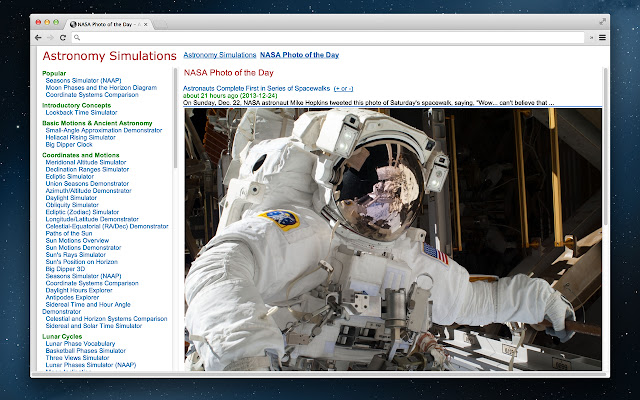
Task: Close the NASA Photo of the Day tab
Action: (x=146, y=24)
